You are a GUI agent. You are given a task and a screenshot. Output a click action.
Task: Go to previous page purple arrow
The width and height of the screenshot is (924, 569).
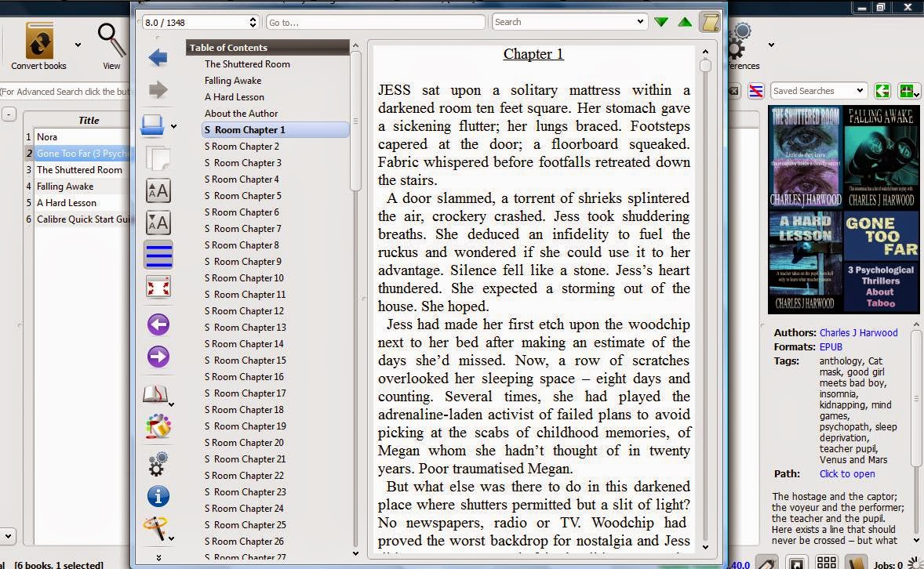pyautogui.click(x=158, y=324)
